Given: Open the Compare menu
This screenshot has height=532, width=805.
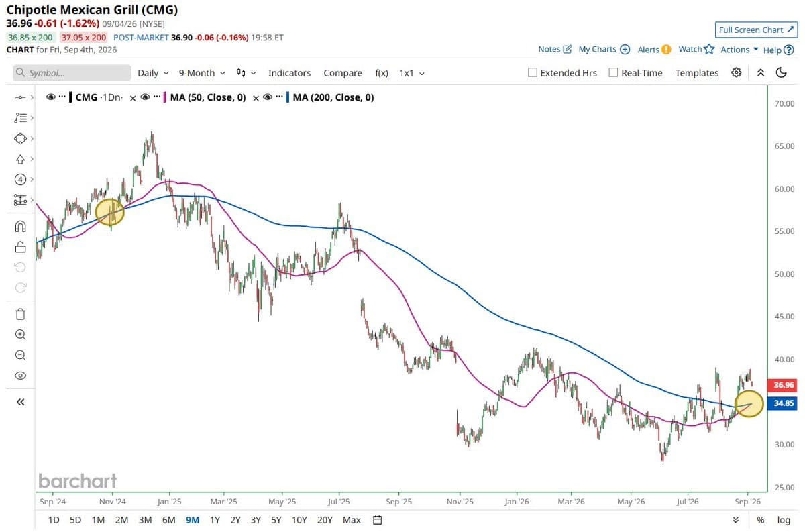Looking at the screenshot, I should 343,72.
